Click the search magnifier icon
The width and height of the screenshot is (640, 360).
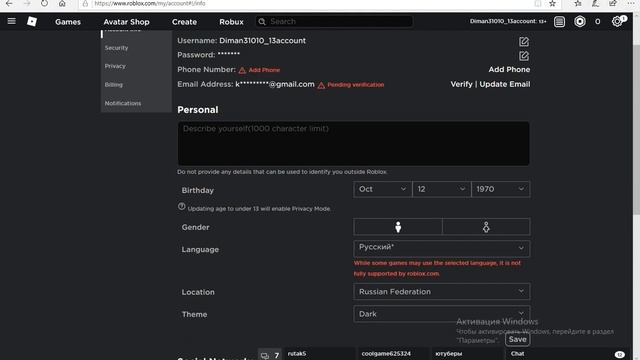click(262, 21)
